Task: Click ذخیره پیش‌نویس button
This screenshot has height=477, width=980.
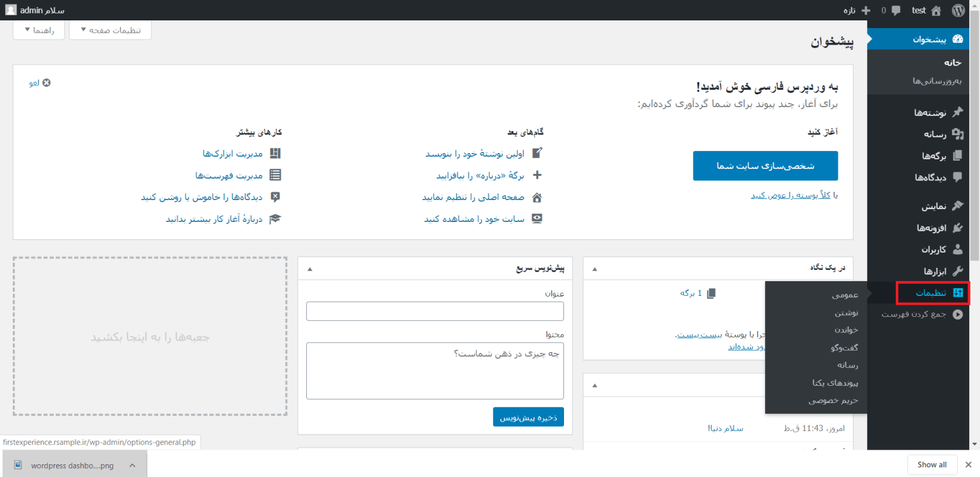Action: 528,417
